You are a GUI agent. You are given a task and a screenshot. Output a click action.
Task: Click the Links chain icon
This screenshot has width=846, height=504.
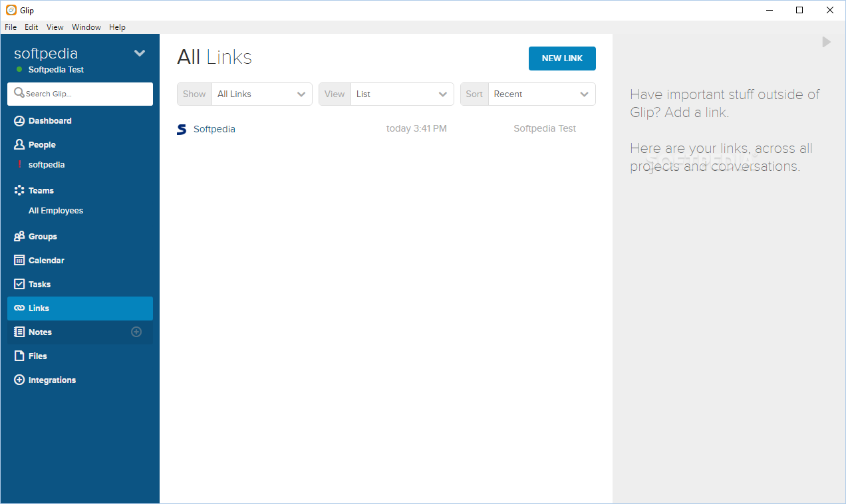coord(19,309)
